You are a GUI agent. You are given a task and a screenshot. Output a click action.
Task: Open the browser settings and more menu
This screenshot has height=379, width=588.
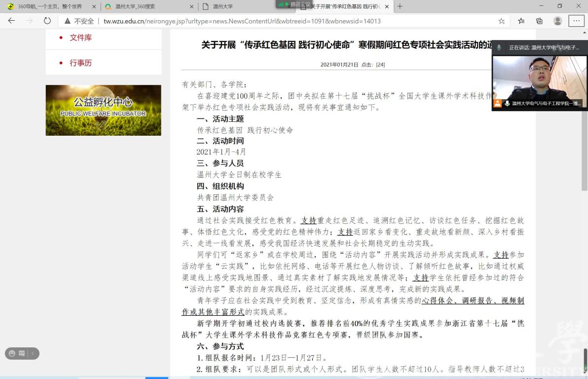pyautogui.click(x=576, y=21)
